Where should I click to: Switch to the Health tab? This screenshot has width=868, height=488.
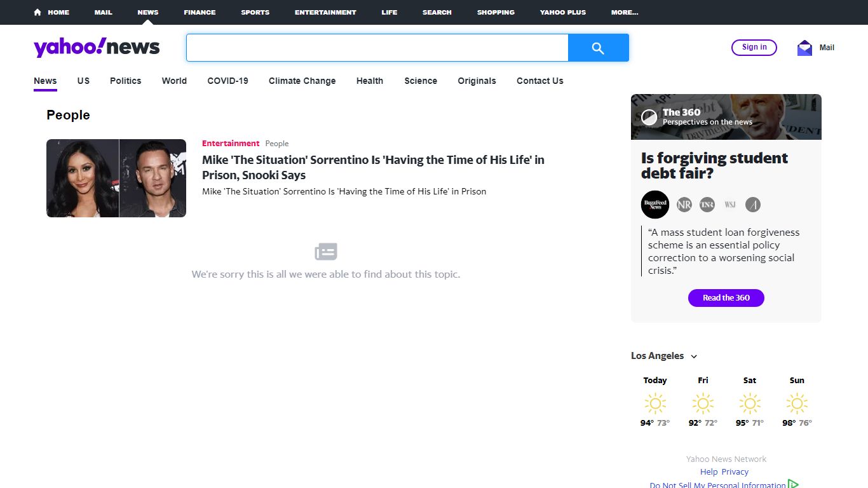pos(370,81)
